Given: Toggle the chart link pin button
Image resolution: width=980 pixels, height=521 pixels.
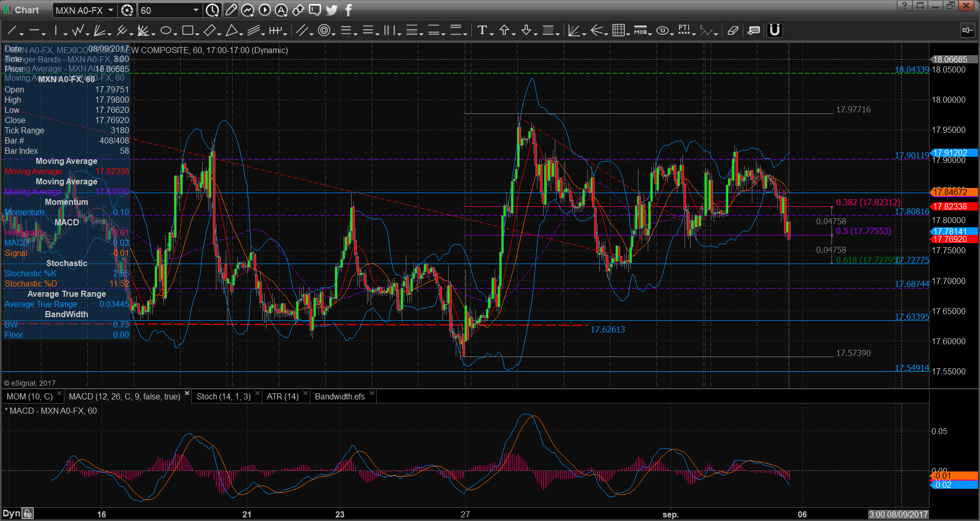Looking at the screenshot, I should point(967,31).
